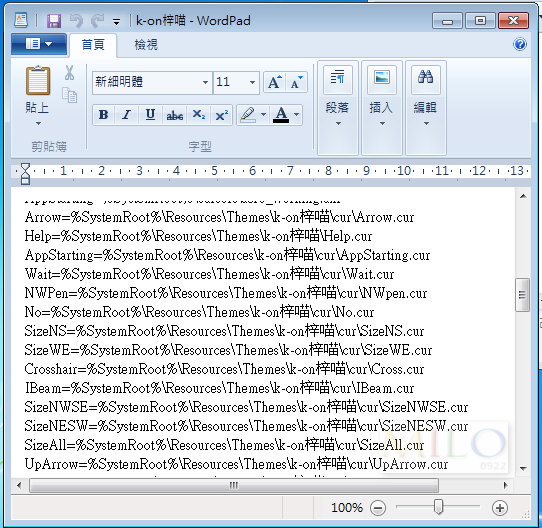Screen dimensions: 542x528
Task: Click the Redo arrow icon
Action: (x=98, y=21)
